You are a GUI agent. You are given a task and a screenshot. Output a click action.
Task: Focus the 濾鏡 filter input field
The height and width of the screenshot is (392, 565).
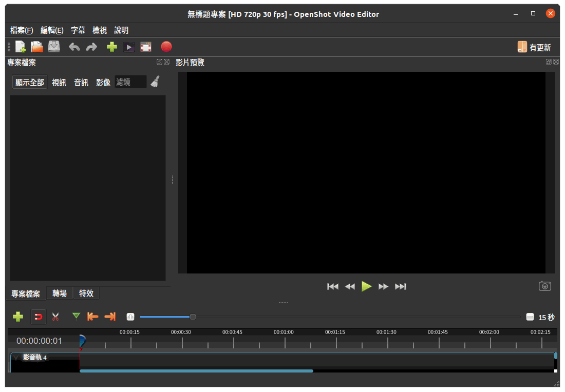(130, 82)
